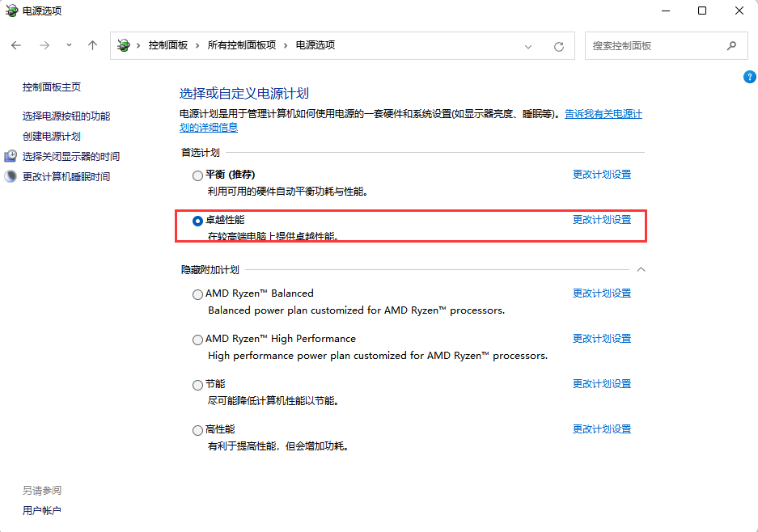The width and height of the screenshot is (758, 532).
Task: Open help with the question mark icon
Action: (749, 77)
